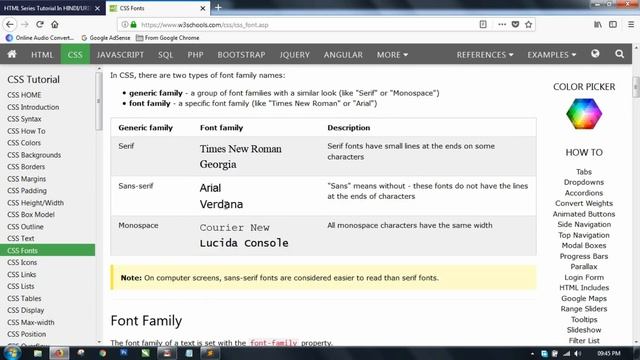
Task: Click the page vertical scrollbar thumb
Action: tap(636, 87)
